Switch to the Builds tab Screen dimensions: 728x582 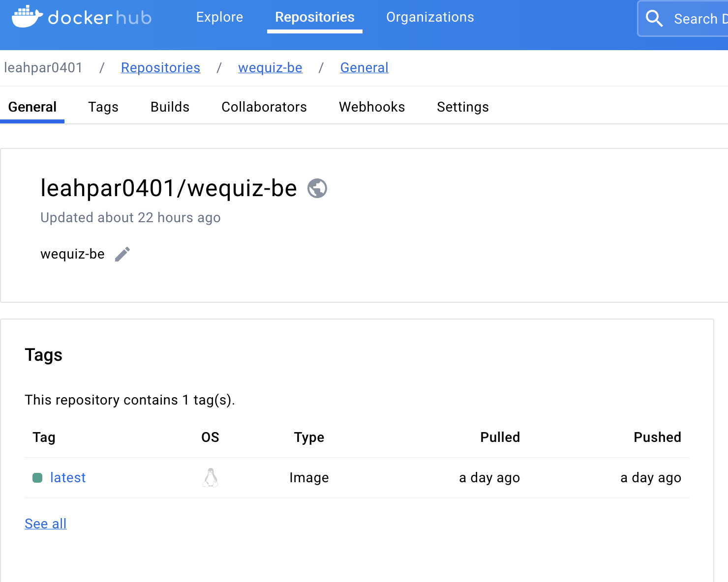click(170, 107)
